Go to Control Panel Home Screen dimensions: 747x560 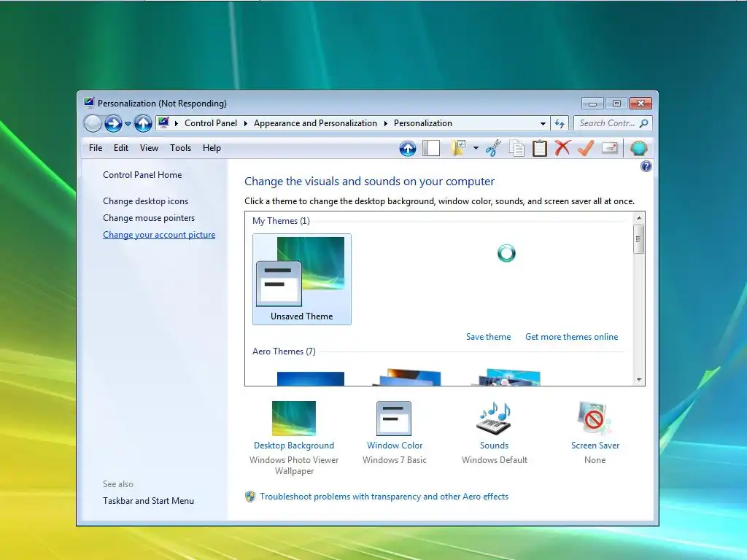(142, 175)
